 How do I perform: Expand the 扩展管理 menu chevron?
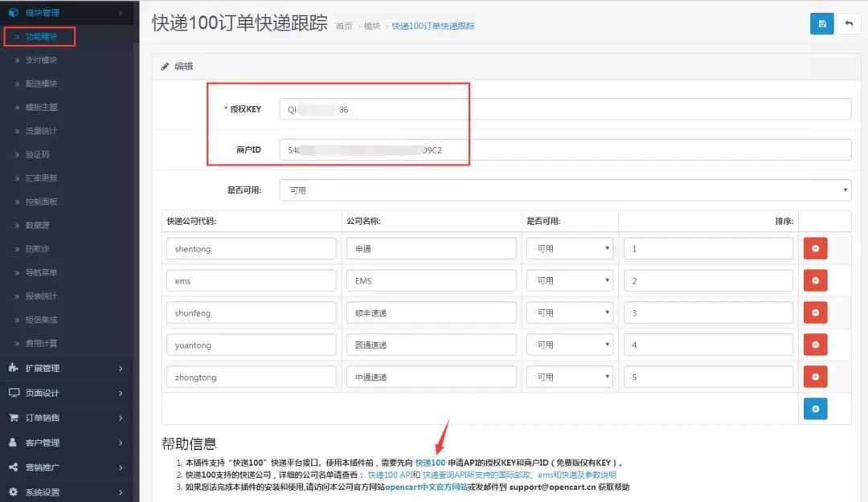(x=121, y=368)
